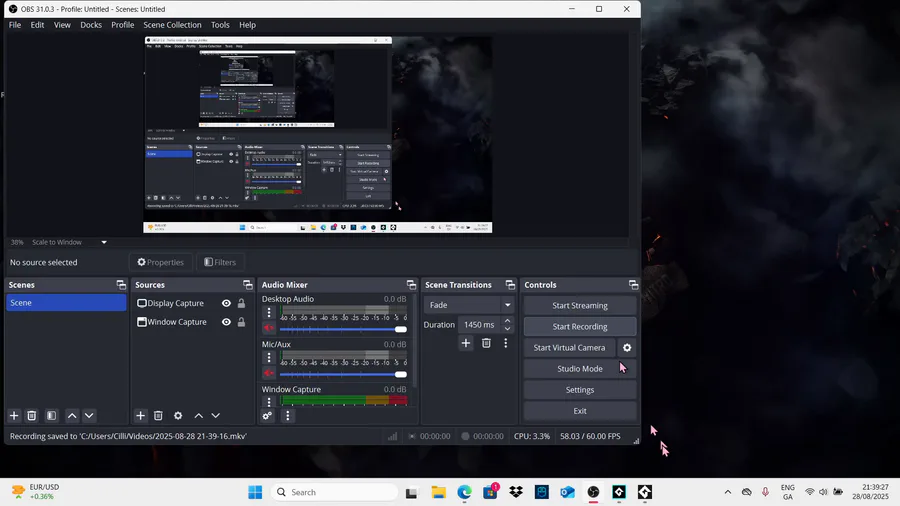900x506 pixels.
Task: Remove selected scene with trash icon
Action: coord(32,415)
